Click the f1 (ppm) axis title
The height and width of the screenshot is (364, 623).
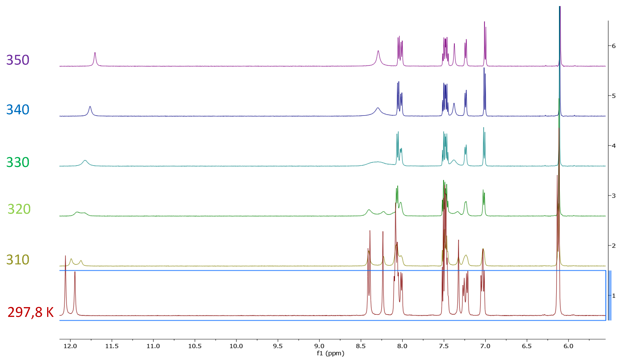330,353
